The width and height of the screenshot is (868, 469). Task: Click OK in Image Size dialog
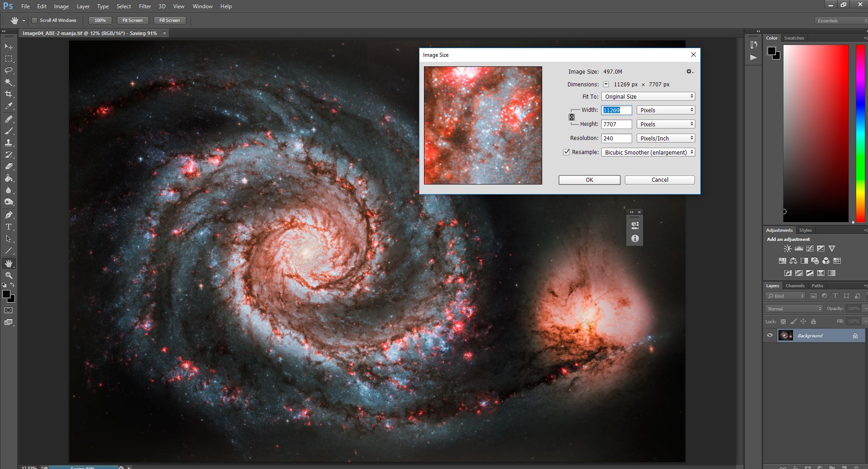(x=589, y=180)
